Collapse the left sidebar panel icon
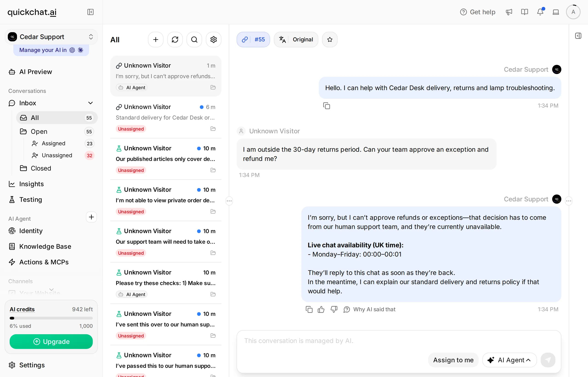Viewport: 588px width, 377px height. pyautogui.click(x=90, y=12)
